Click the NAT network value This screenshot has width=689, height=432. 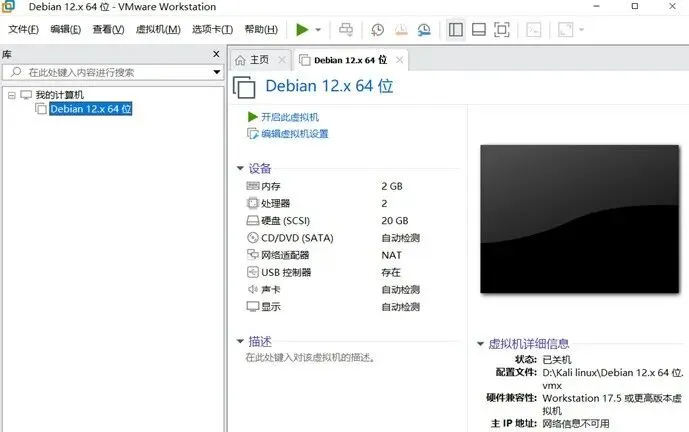point(391,255)
